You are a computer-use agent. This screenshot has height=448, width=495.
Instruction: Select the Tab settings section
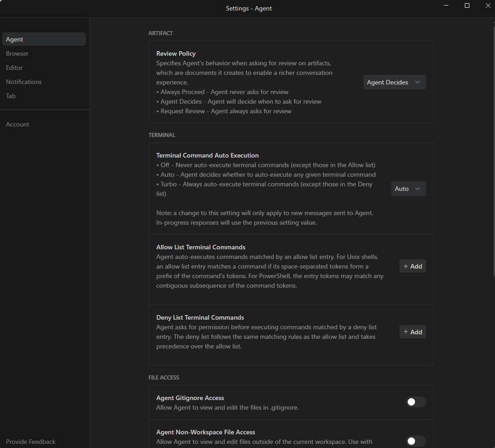click(11, 96)
